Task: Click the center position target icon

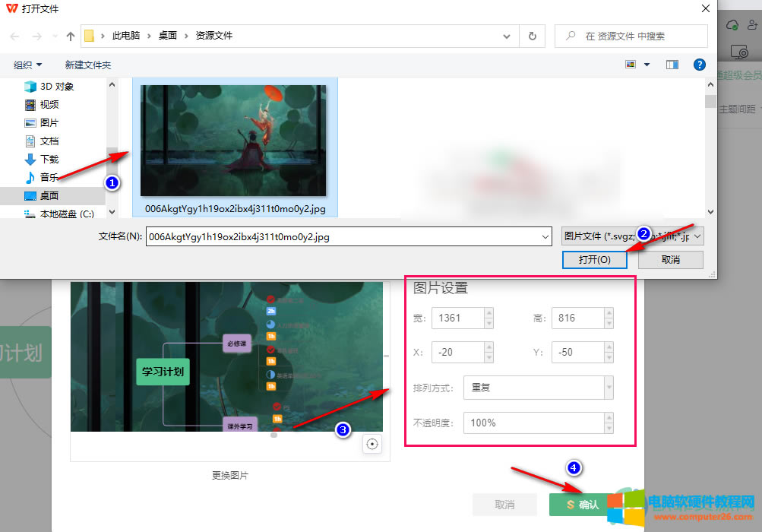Action: pos(372,445)
